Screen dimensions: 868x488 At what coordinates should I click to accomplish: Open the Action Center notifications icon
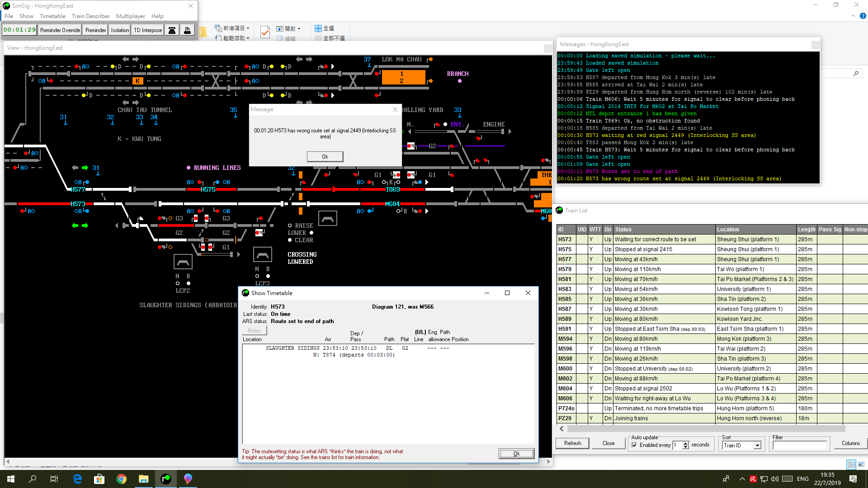pos(853,479)
